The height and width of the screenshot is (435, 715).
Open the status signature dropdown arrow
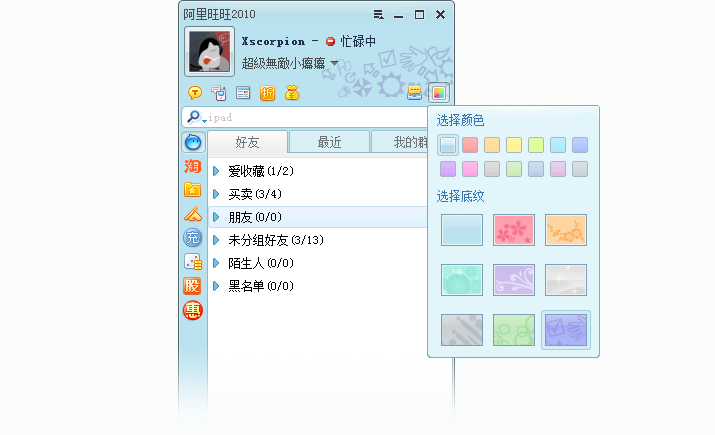pyautogui.click(x=334, y=64)
